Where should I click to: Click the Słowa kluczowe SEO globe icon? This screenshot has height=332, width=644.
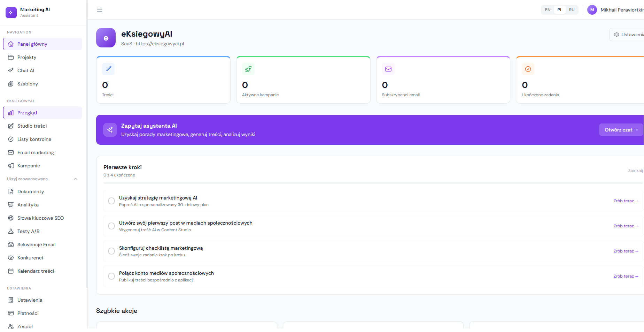(11, 218)
